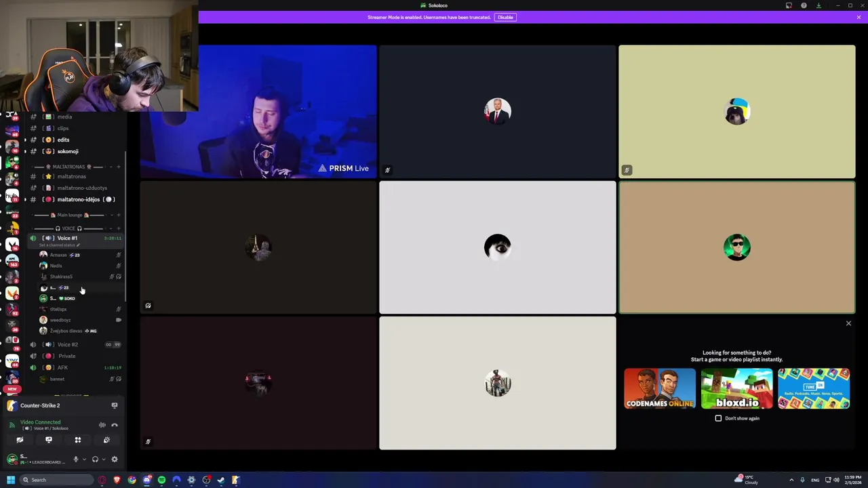The image size is (868, 488).
Task: Click the taskbar Search box
Action: click(57, 480)
